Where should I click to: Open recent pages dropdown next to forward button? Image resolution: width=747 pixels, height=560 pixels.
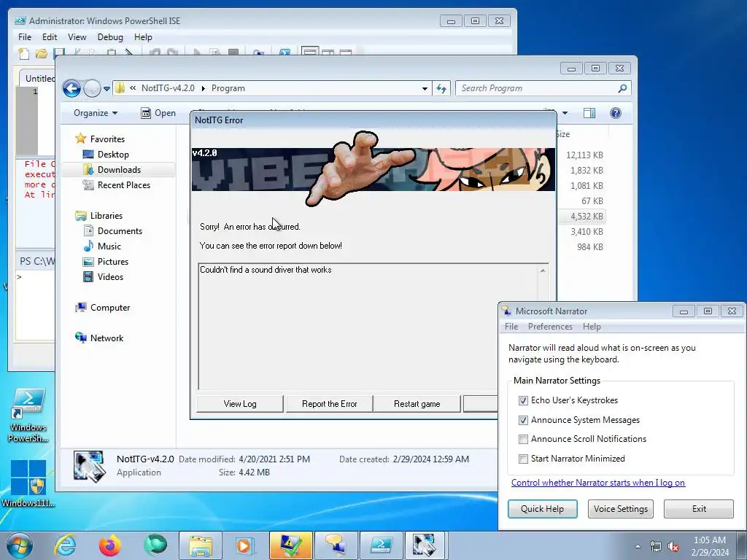[x=107, y=88]
